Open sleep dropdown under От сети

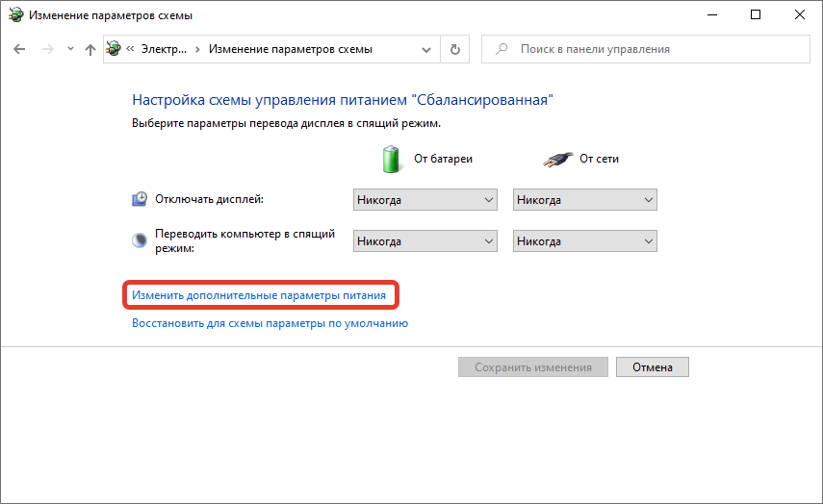click(584, 241)
